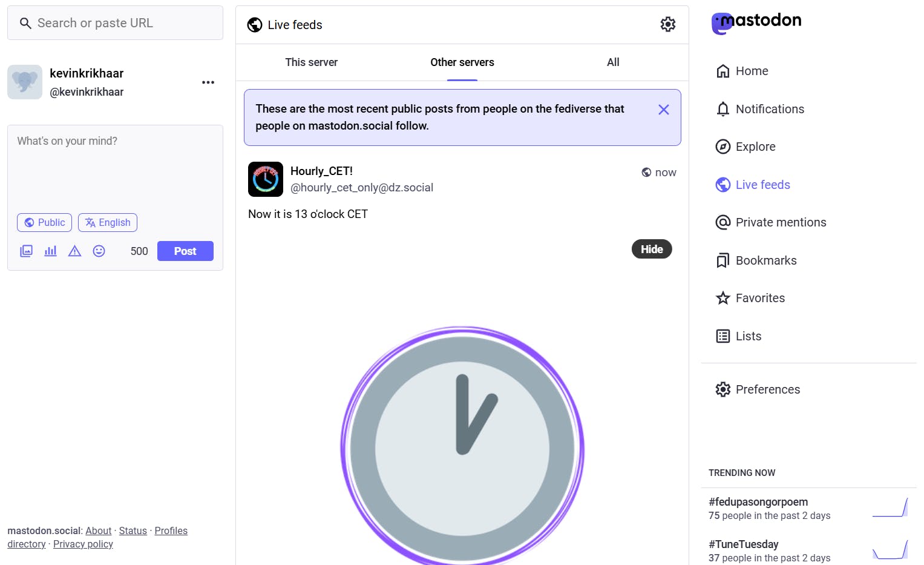Open the kevinkrikhaar account menu
Viewport: 924px width, 565px height.
208,82
